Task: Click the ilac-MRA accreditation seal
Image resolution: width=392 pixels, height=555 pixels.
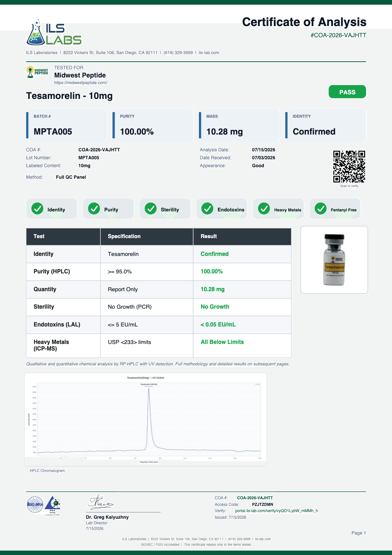Action: pyautogui.click(x=35, y=505)
